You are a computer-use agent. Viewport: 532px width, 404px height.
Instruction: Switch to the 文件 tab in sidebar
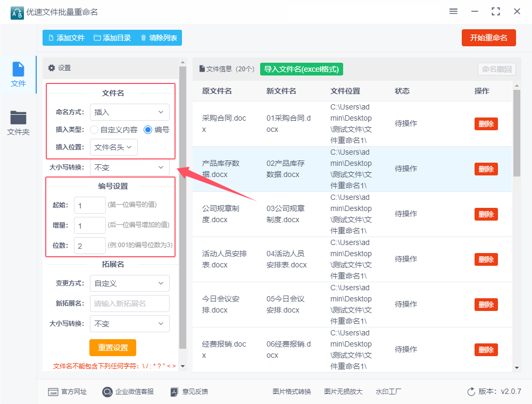coord(18,74)
